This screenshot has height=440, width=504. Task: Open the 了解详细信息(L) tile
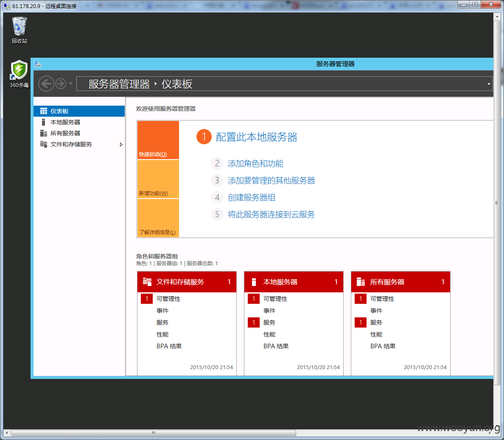(158, 218)
